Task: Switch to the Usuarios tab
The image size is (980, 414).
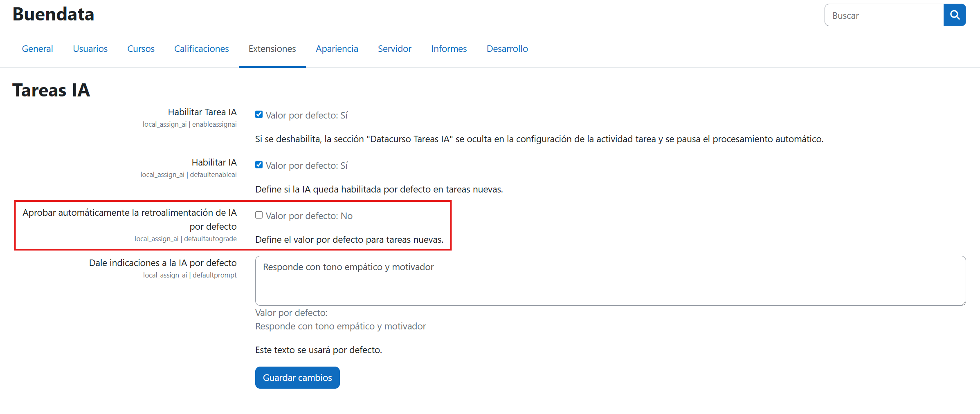Action: [x=90, y=49]
